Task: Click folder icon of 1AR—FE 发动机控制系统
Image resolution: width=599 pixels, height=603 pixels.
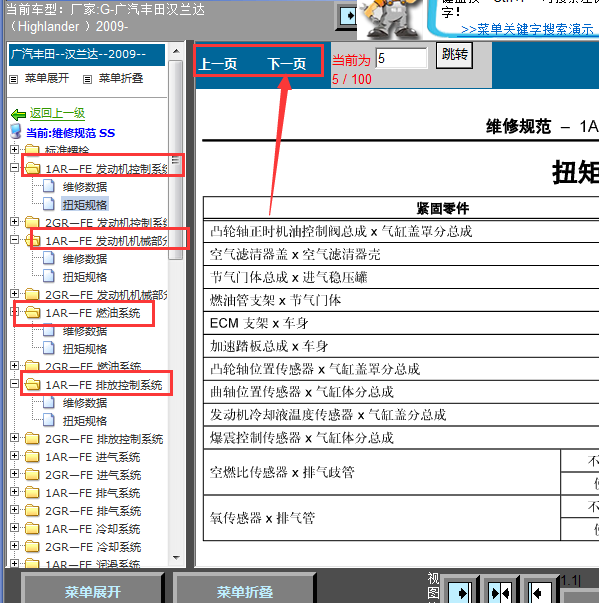Action: (32, 168)
